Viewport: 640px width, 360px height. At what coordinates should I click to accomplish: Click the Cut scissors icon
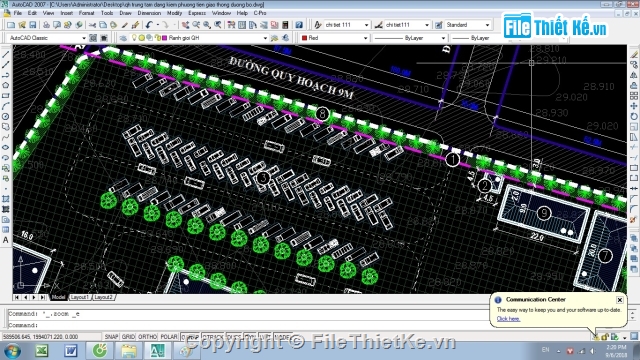(92, 25)
